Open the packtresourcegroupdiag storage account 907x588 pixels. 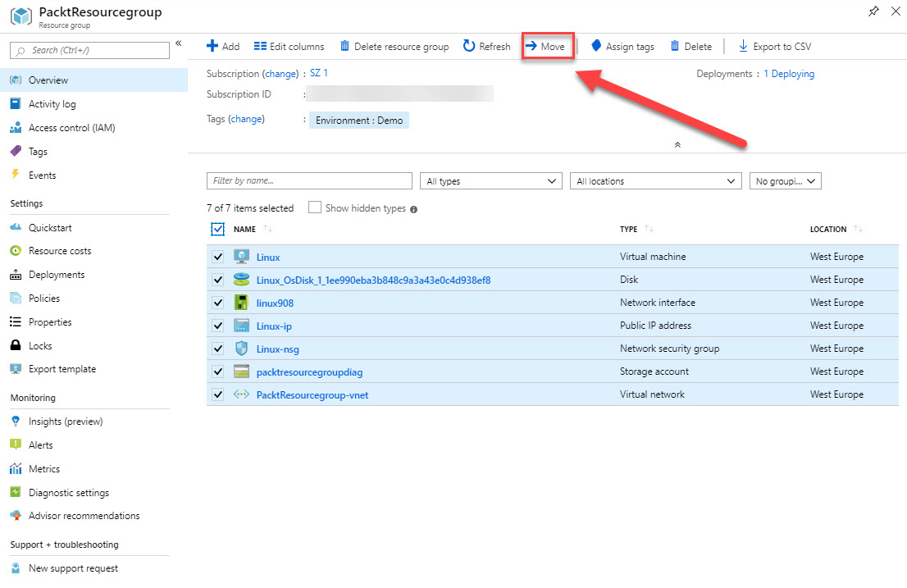click(309, 372)
